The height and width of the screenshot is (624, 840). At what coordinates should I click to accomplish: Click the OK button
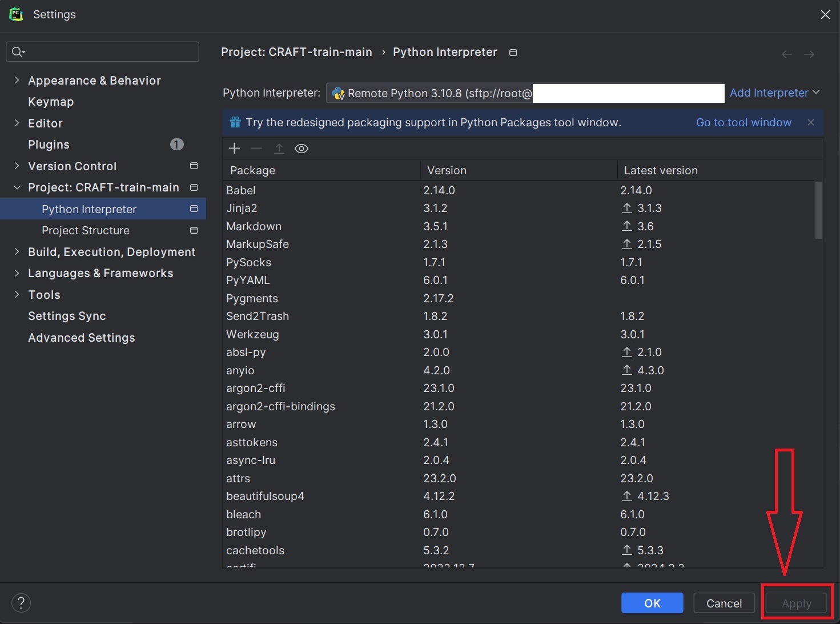[x=652, y=603]
